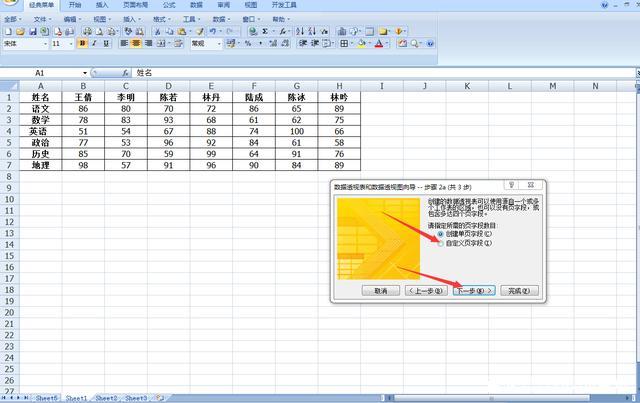Switch to the Sheet2 worksheet tab
This screenshot has height=403, width=640.
(106, 398)
